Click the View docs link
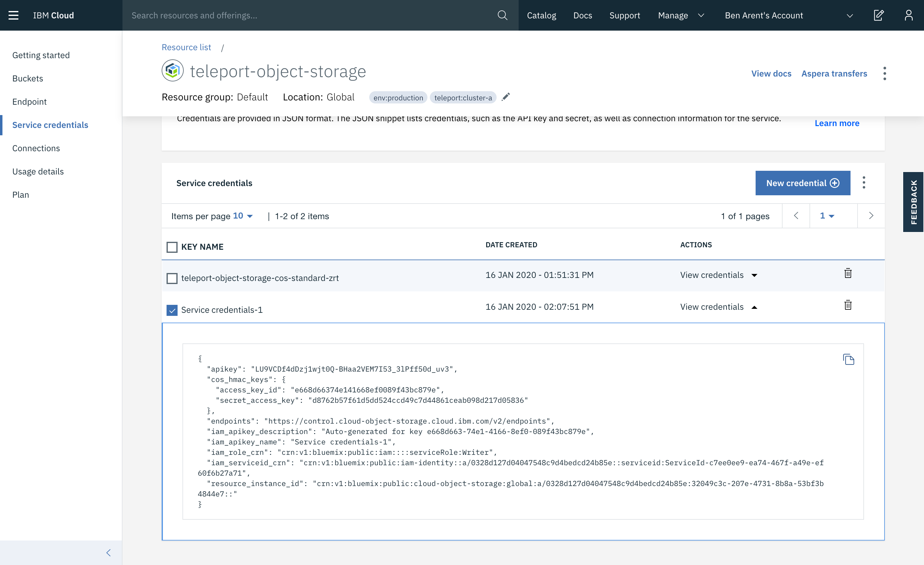This screenshot has width=924, height=565. pos(771,73)
